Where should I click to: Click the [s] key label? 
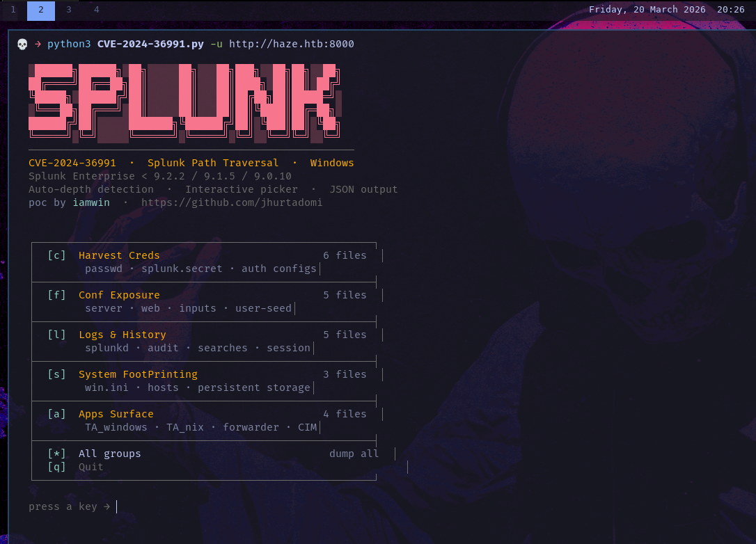(56, 374)
